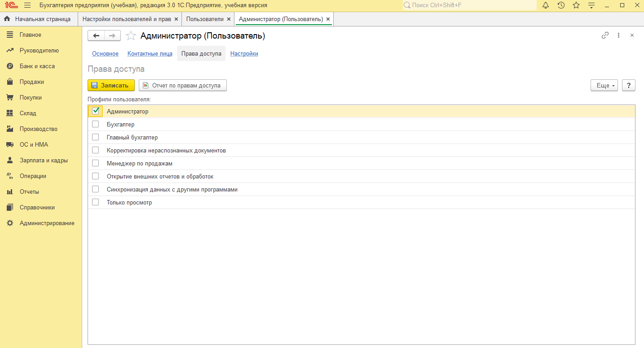
Task: Open form's three-dot more actions menu
Action: tap(618, 35)
